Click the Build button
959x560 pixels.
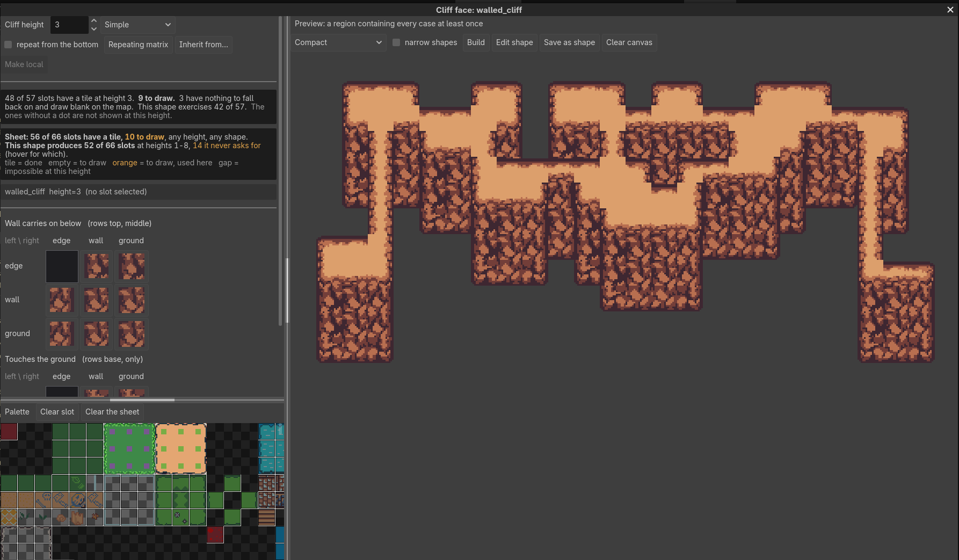click(x=476, y=42)
